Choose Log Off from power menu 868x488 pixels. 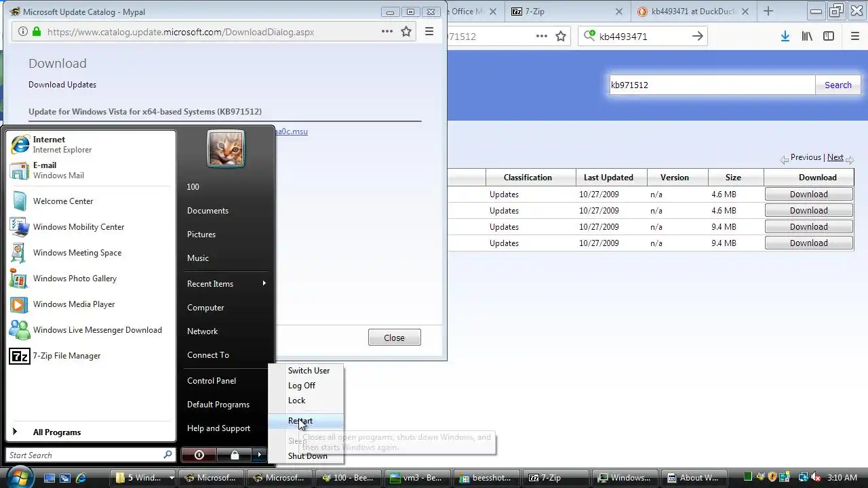tap(302, 386)
